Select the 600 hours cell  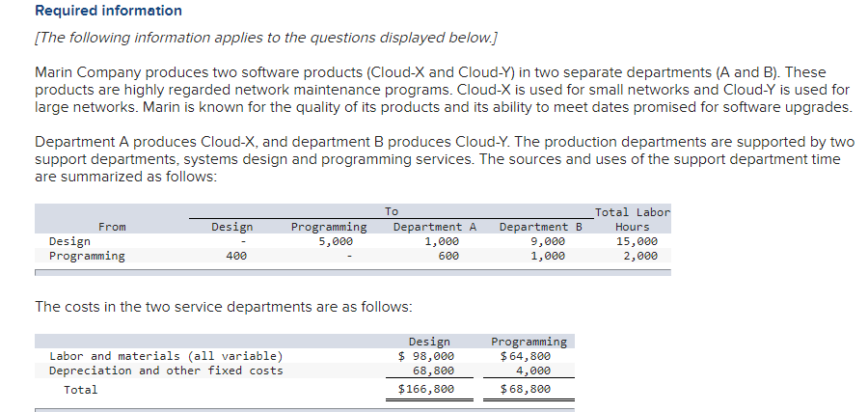pos(448,256)
